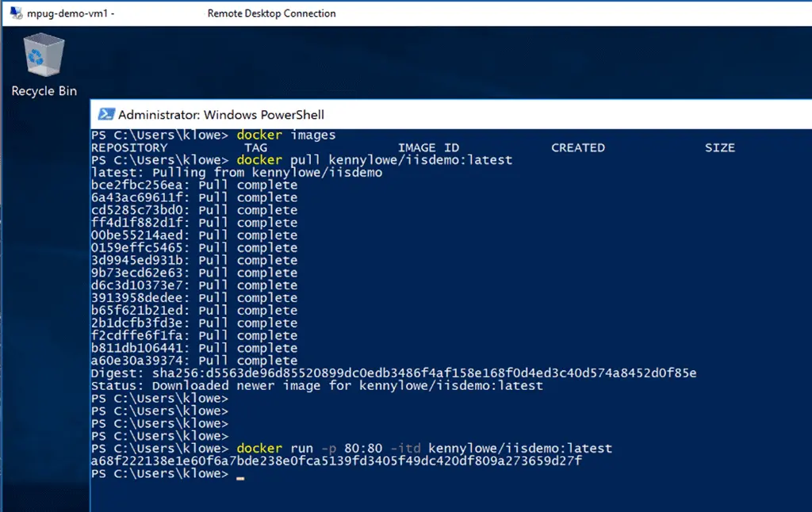Click the PowerShell icon in window title bar

107,114
